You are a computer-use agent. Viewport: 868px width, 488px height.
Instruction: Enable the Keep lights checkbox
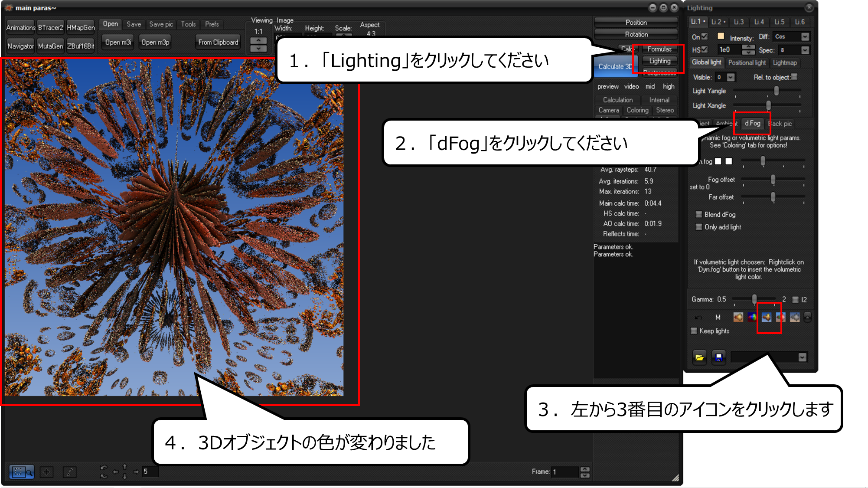point(694,331)
